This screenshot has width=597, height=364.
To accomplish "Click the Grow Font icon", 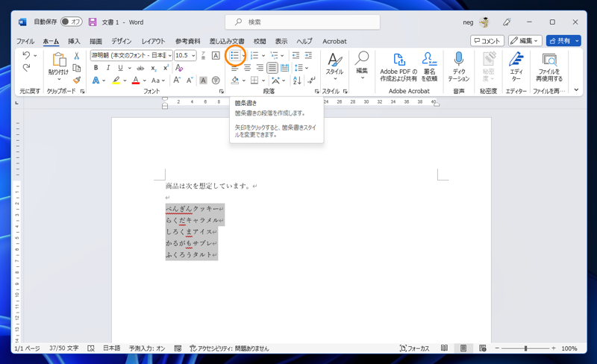I will (x=177, y=81).
